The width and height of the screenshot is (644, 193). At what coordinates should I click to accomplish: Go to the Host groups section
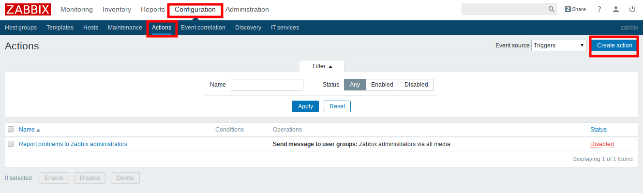click(21, 28)
